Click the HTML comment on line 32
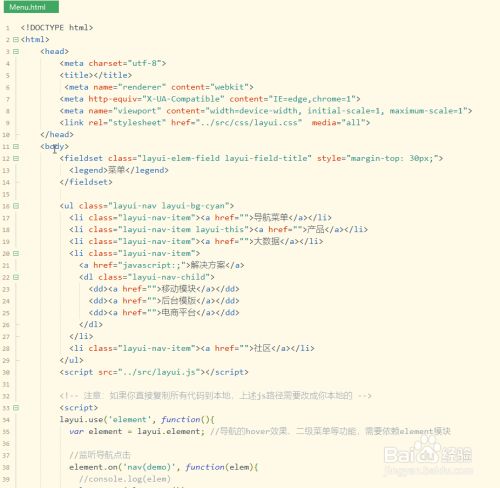This screenshot has width=500, height=488. coord(215,396)
